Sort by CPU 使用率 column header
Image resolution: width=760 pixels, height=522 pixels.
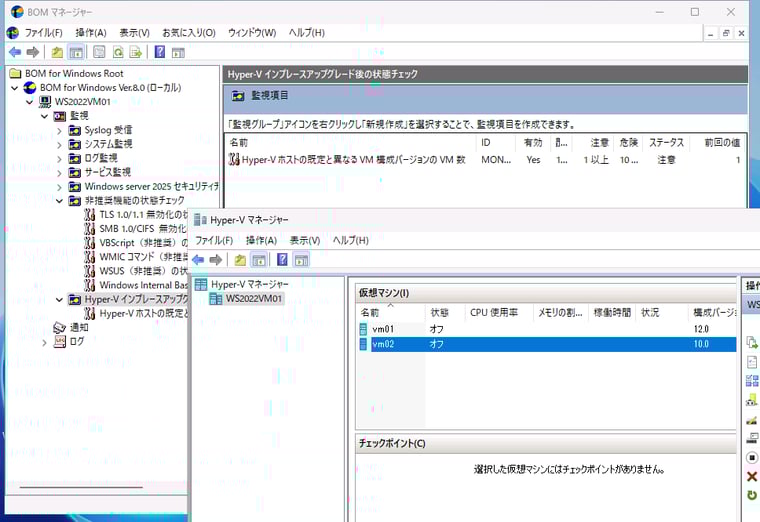point(499,313)
